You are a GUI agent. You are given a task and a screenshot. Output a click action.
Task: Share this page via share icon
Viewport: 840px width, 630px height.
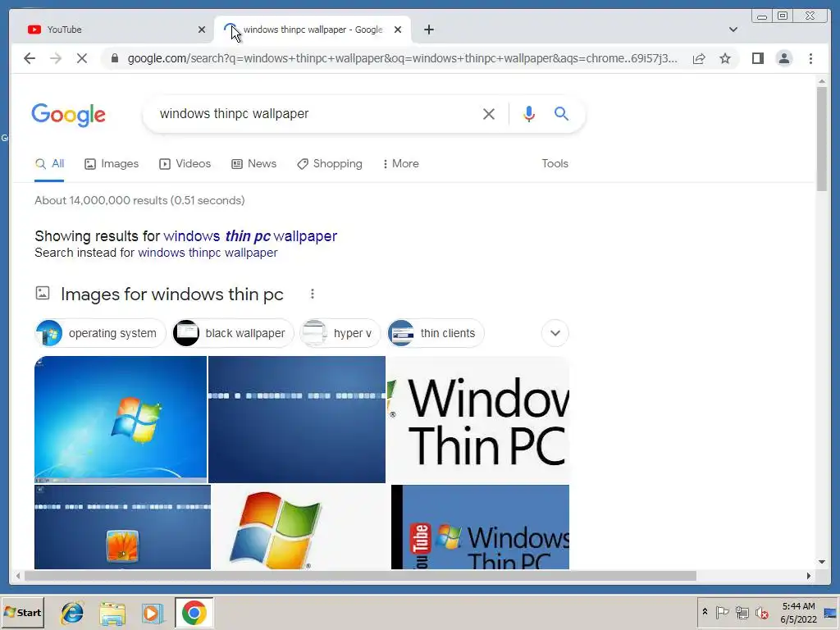(x=699, y=58)
